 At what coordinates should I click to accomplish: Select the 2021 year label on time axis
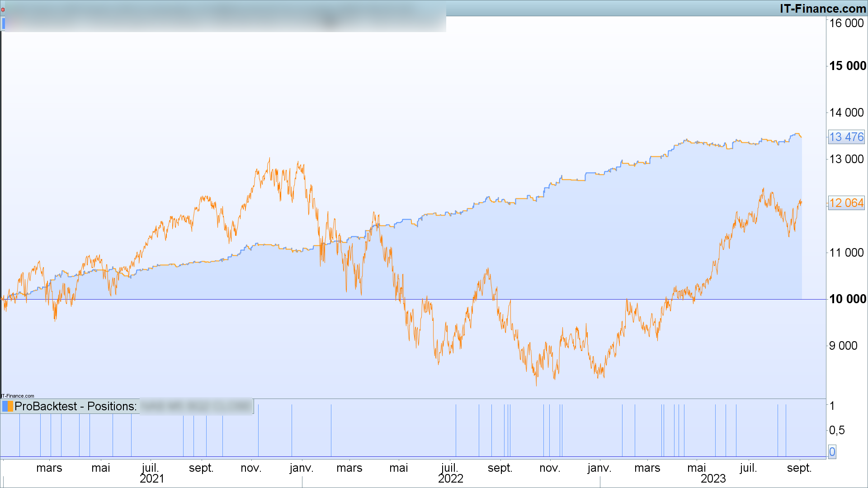pos(152,479)
